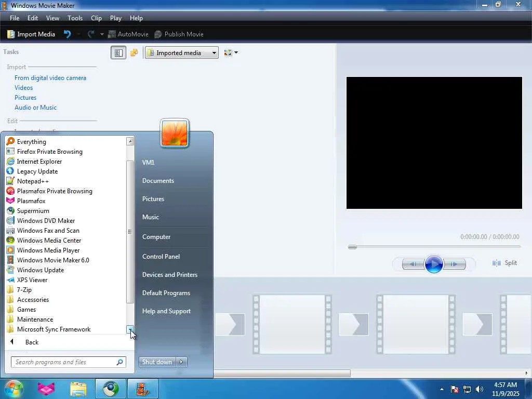Launch Notepad++
Screen dimensions: 532x399
coord(66,181)
